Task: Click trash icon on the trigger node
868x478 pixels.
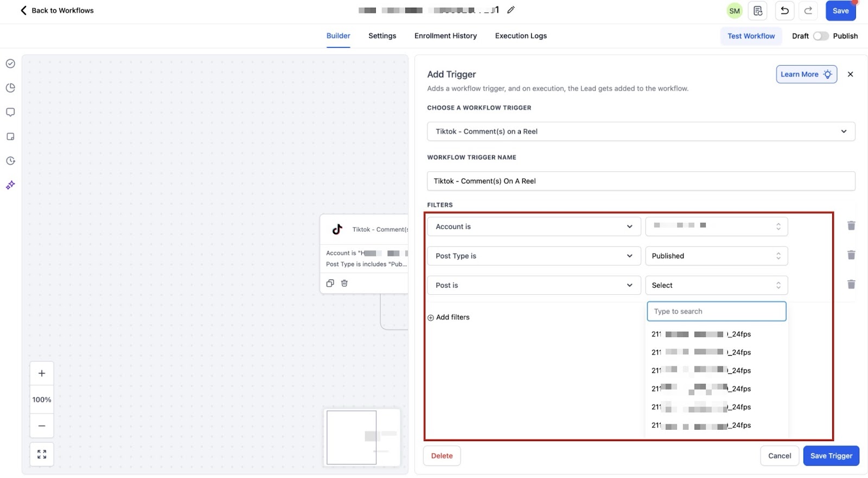Action: coord(344,283)
